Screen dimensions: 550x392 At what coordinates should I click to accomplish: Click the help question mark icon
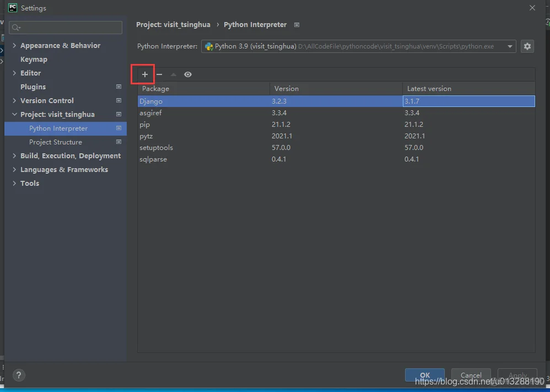tap(19, 375)
